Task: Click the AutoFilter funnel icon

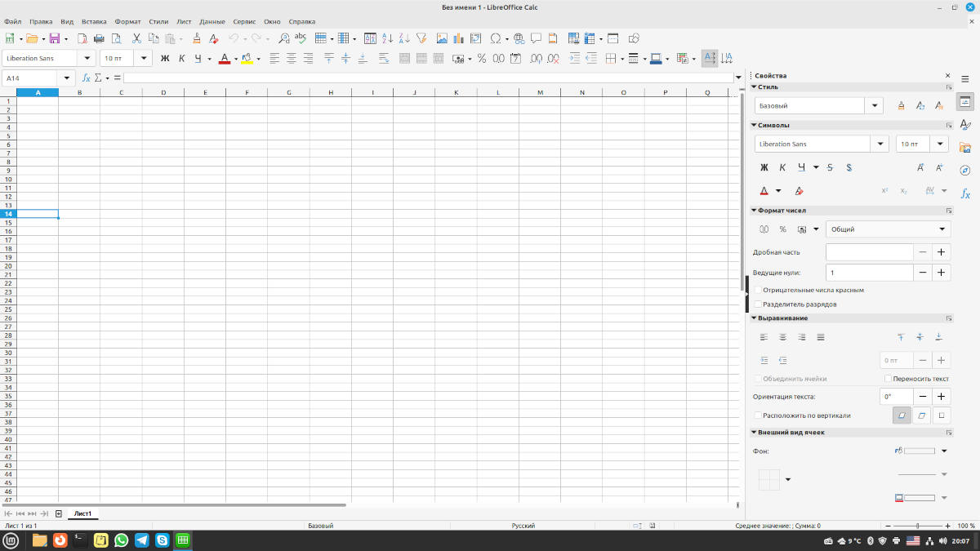Action: 421,38
